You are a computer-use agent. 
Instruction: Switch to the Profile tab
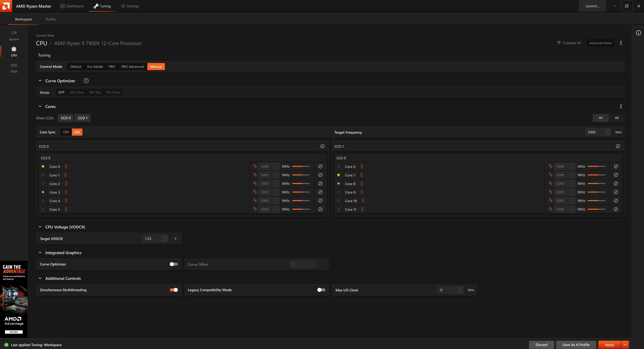[51, 19]
